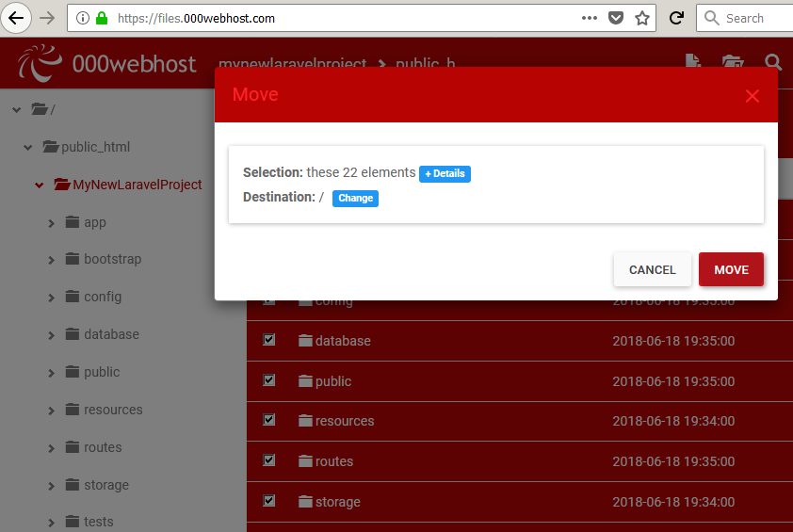The height and width of the screenshot is (532, 793).
Task: Select routes label in sidebar tree
Action: 103,447
